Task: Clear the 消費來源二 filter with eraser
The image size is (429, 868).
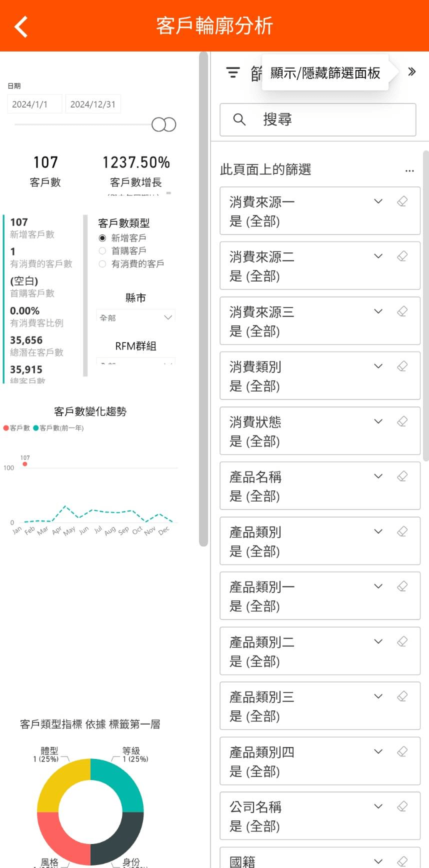Action: point(402,256)
